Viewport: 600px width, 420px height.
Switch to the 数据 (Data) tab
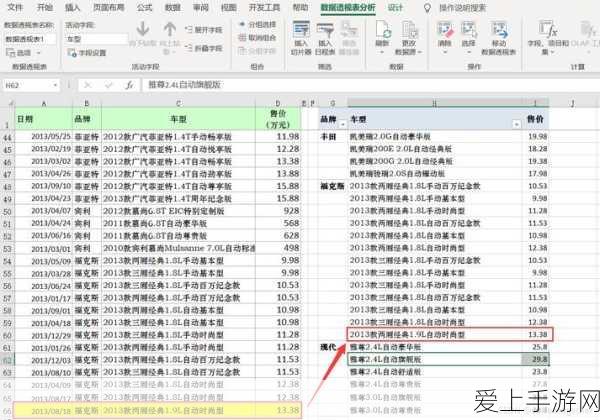173,7
